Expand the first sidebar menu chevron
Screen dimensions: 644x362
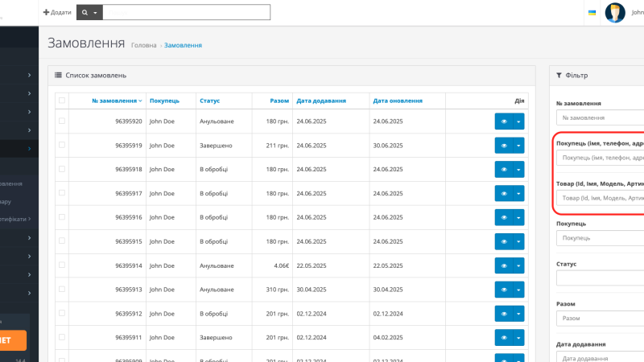click(x=29, y=75)
